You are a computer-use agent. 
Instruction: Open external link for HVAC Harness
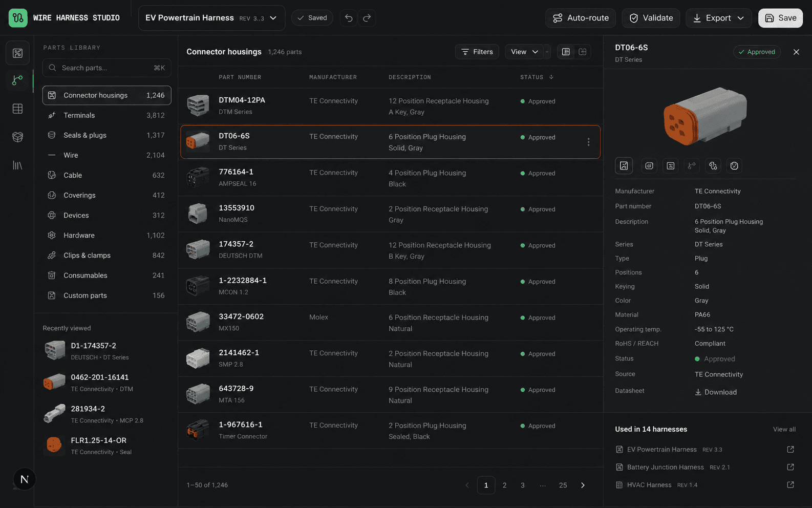click(790, 485)
